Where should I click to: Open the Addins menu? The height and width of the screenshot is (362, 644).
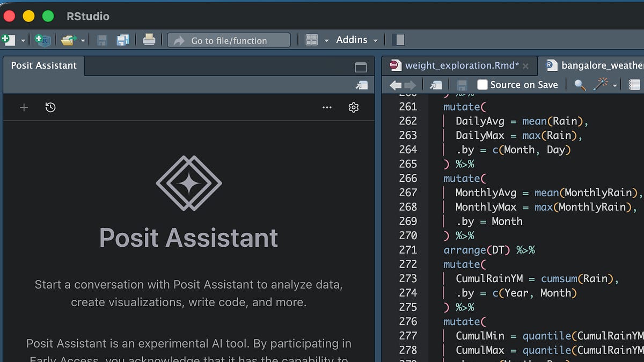pyautogui.click(x=357, y=40)
